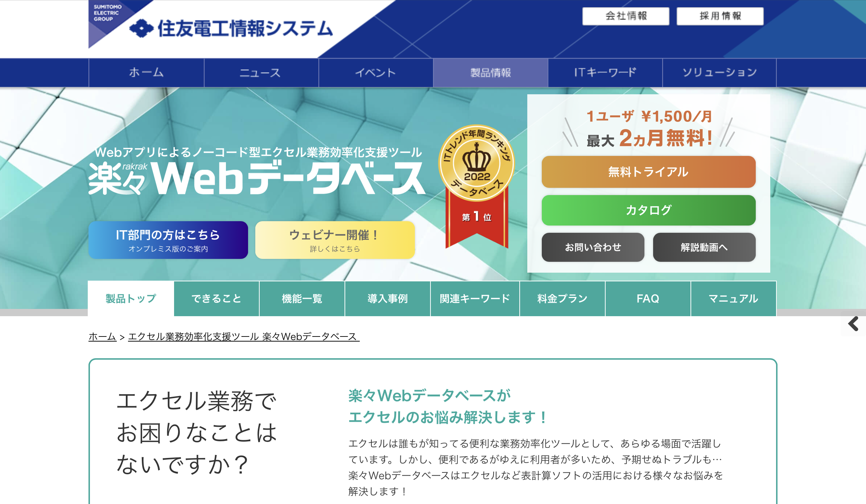Select 製品情報 in main navigation
This screenshot has height=504, width=866.
coord(490,73)
